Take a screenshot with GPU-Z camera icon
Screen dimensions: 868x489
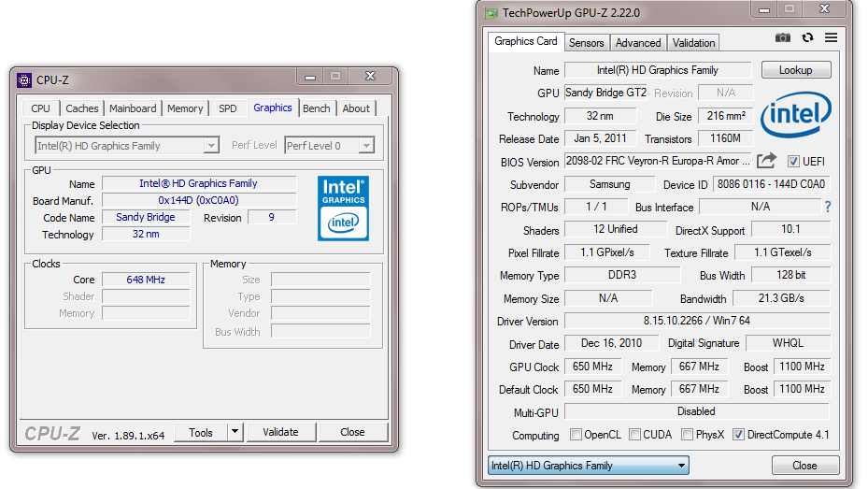coord(782,37)
